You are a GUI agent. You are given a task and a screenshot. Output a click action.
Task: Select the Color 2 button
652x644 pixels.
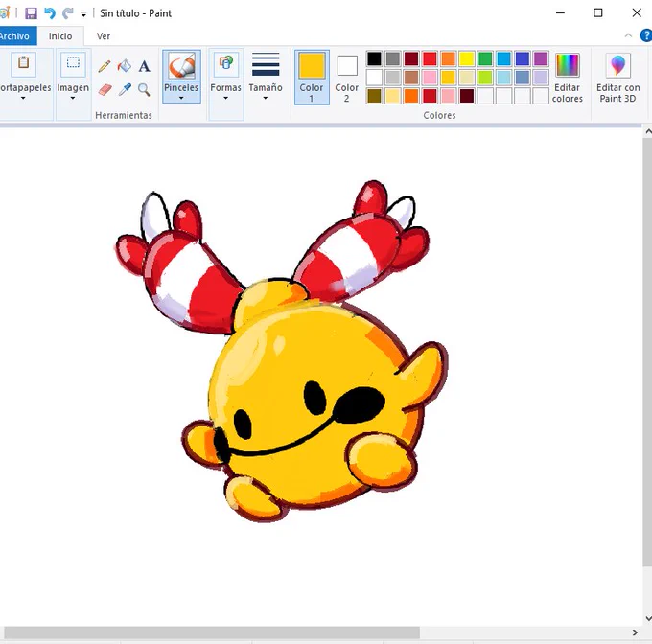pyautogui.click(x=347, y=78)
